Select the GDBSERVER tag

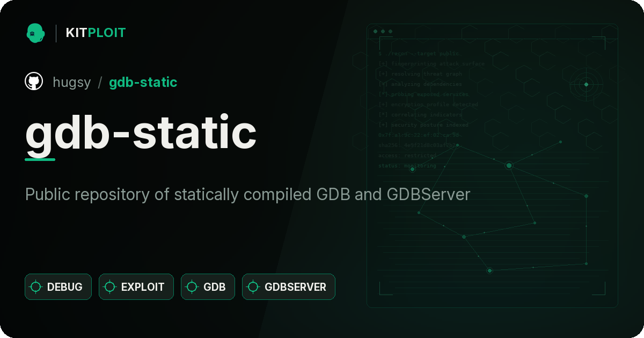pos(289,286)
